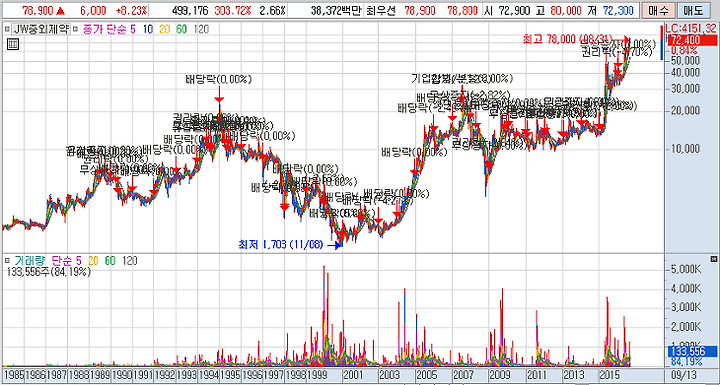Click the price moving average 5 legend
This screenshot has height=385, width=720.
(x=133, y=30)
